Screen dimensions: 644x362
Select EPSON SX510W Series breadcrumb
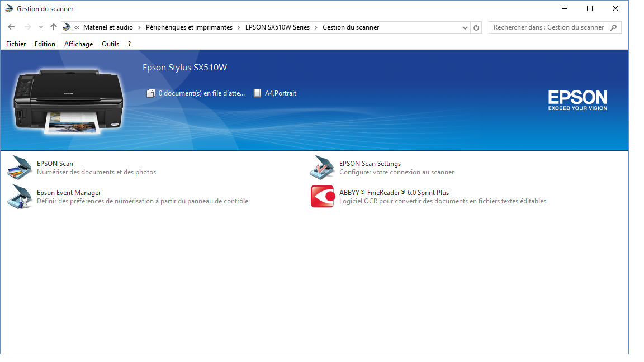[277, 27]
